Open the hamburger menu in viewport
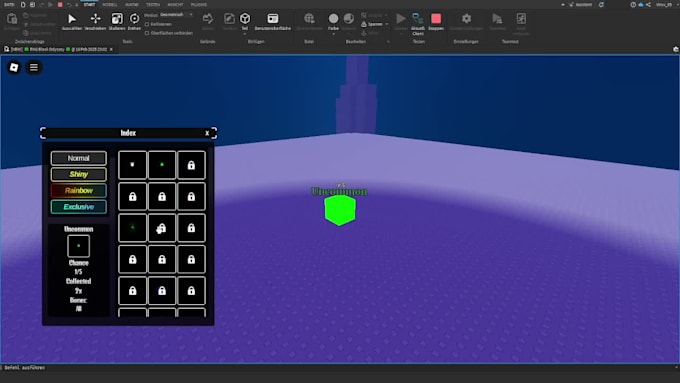680x383 pixels. coord(34,67)
